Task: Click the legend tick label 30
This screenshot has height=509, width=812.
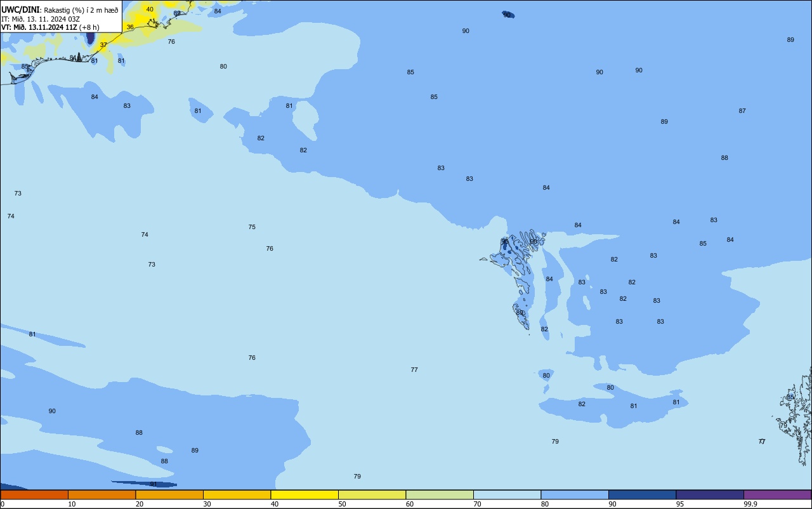Action: (x=207, y=504)
